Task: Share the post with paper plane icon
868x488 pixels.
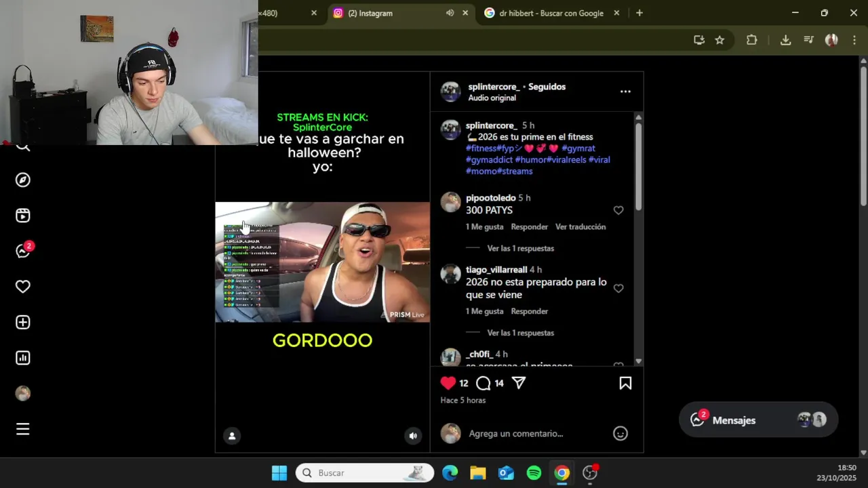Action: (519, 383)
